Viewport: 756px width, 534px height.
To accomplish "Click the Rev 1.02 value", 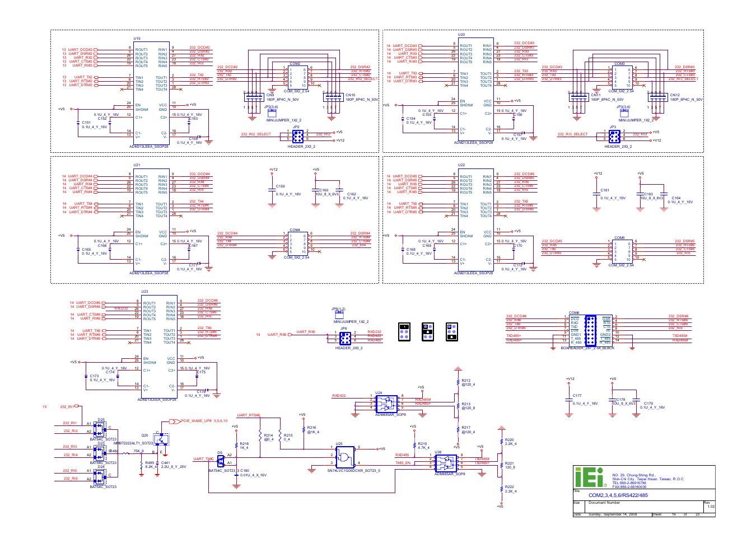I will click(711, 507).
